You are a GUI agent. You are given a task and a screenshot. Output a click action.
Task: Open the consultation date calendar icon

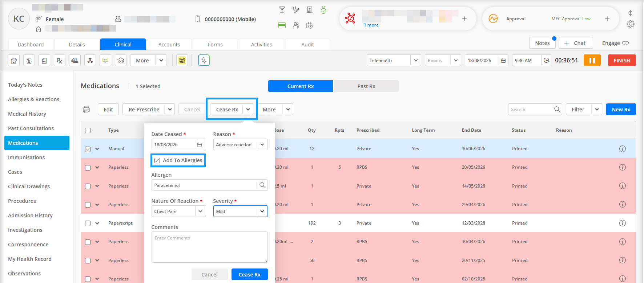pos(503,61)
